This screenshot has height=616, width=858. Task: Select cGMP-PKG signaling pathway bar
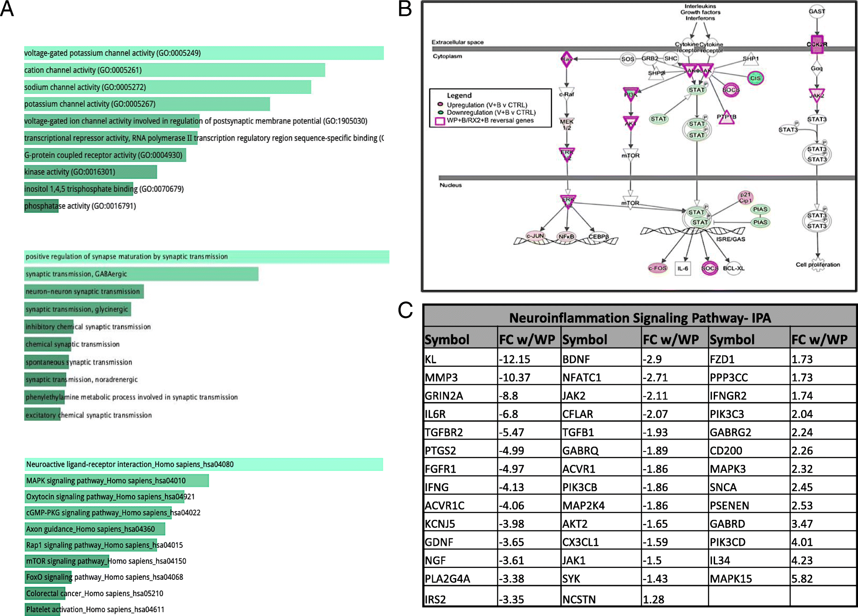click(x=98, y=513)
